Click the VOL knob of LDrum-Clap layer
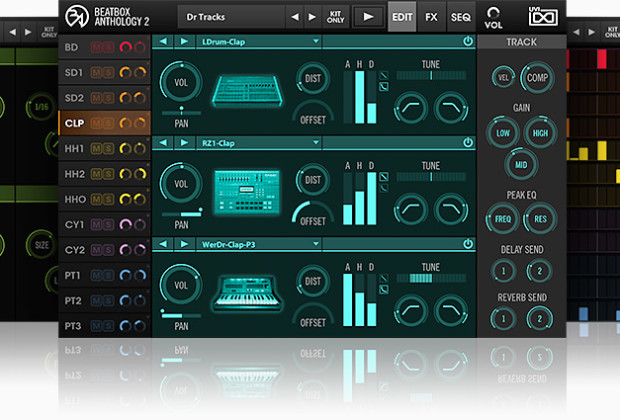Image resolution: width=620 pixels, height=420 pixels. tap(181, 82)
